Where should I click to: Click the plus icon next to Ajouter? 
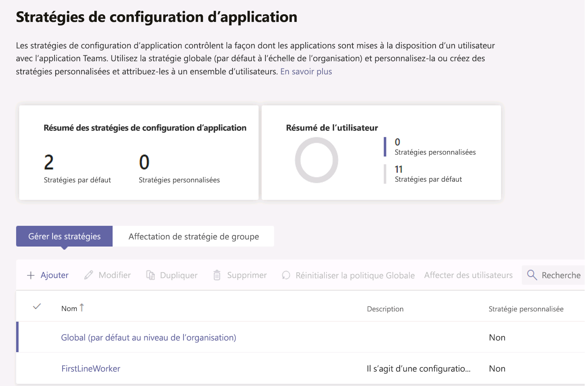coord(31,275)
